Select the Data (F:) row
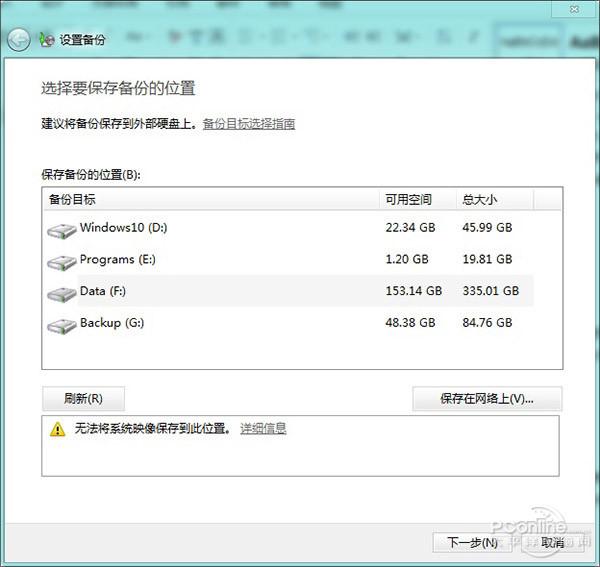600x567 pixels. click(289, 291)
